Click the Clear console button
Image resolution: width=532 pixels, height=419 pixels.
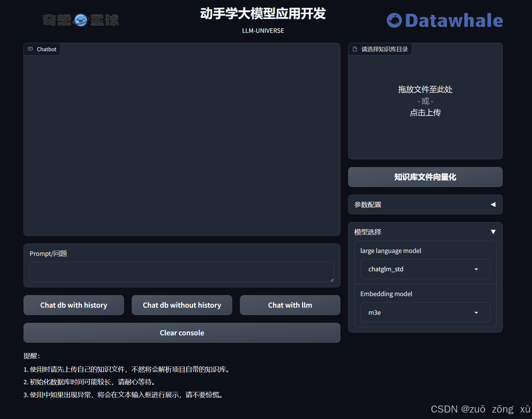point(182,333)
